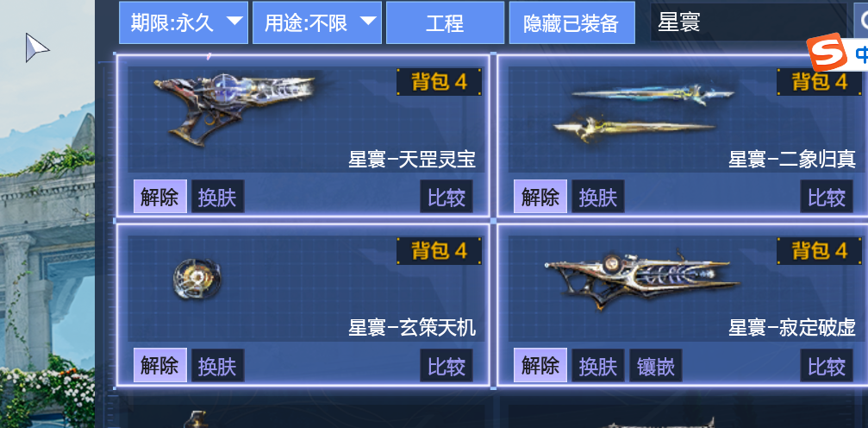Image resolution: width=868 pixels, height=428 pixels.
Task: Click the 星寰-二象归真 dual swords image
Action: (x=643, y=113)
